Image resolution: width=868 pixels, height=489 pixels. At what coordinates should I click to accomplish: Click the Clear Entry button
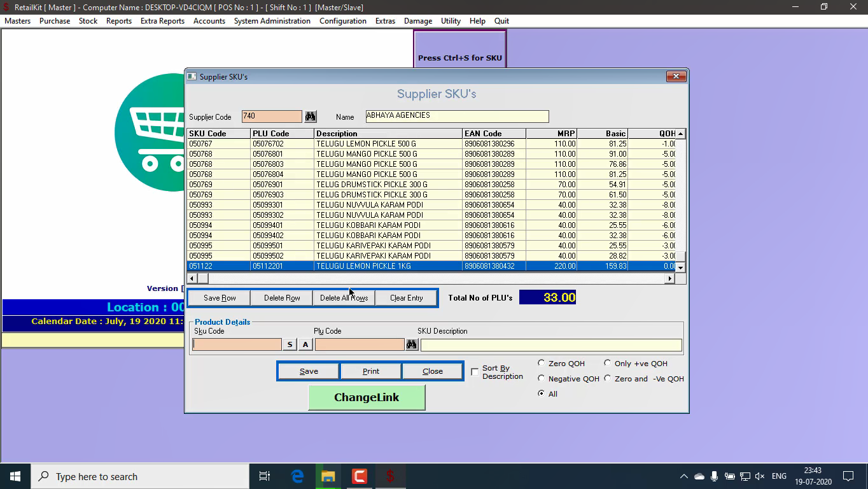tap(406, 298)
